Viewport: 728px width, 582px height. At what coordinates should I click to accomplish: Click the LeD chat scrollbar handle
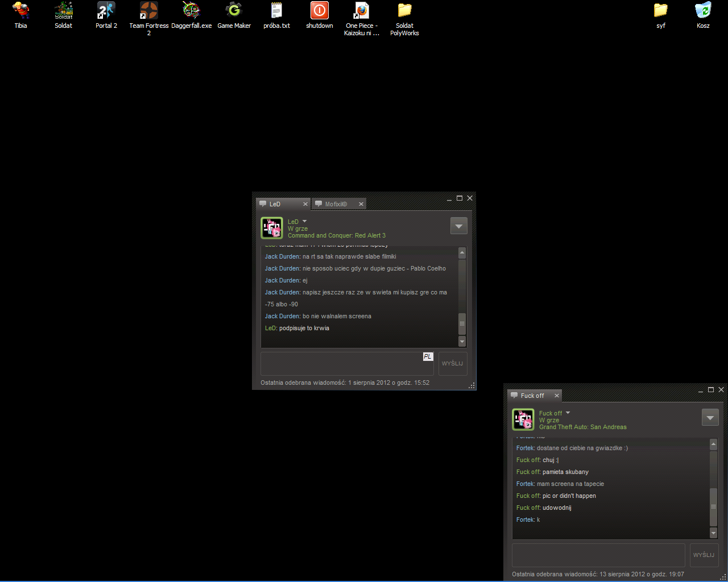click(462, 323)
